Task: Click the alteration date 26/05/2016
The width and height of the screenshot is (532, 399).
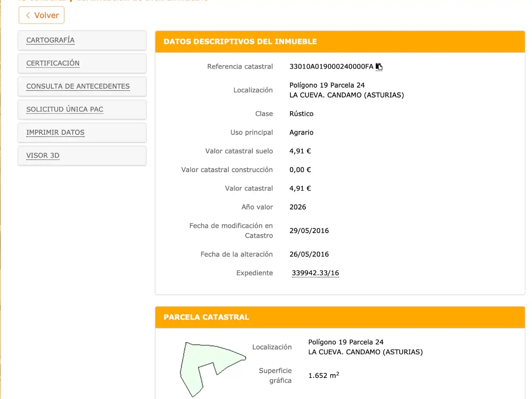Action: pyautogui.click(x=309, y=254)
